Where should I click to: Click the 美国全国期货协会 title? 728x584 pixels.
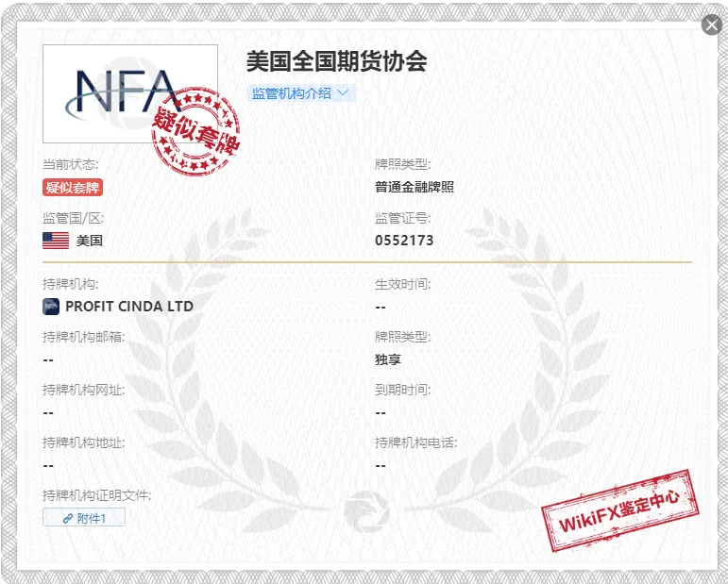tap(336, 61)
